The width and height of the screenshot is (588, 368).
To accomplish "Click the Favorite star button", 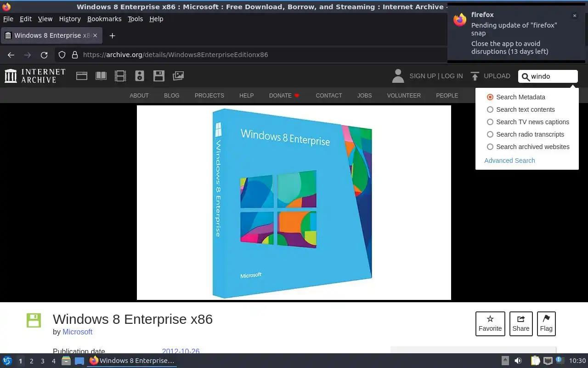I will pyautogui.click(x=490, y=323).
